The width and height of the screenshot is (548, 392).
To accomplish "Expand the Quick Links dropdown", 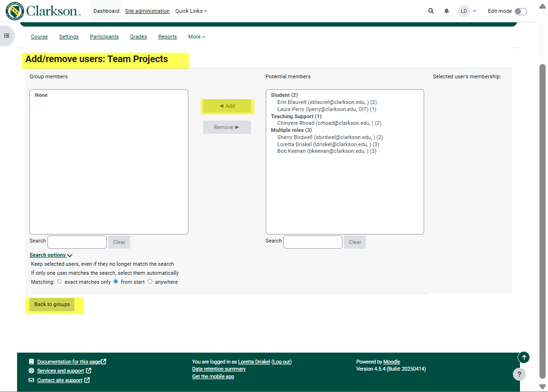I will [191, 11].
